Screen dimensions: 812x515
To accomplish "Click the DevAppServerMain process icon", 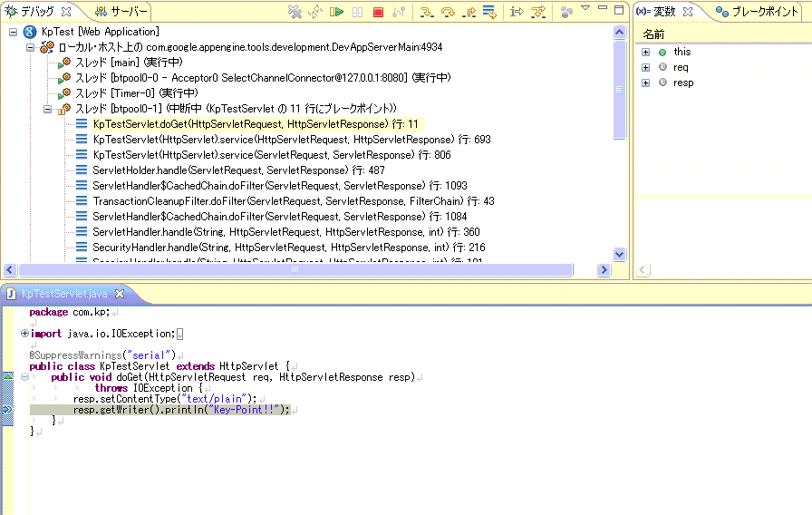I will pyautogui.click(x=47, y=48).
